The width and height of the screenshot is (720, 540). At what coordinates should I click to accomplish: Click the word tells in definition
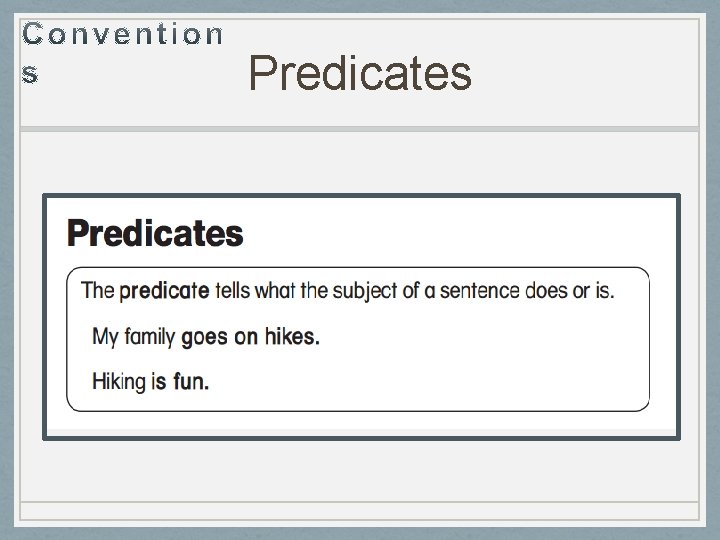(x=232, y=291)
